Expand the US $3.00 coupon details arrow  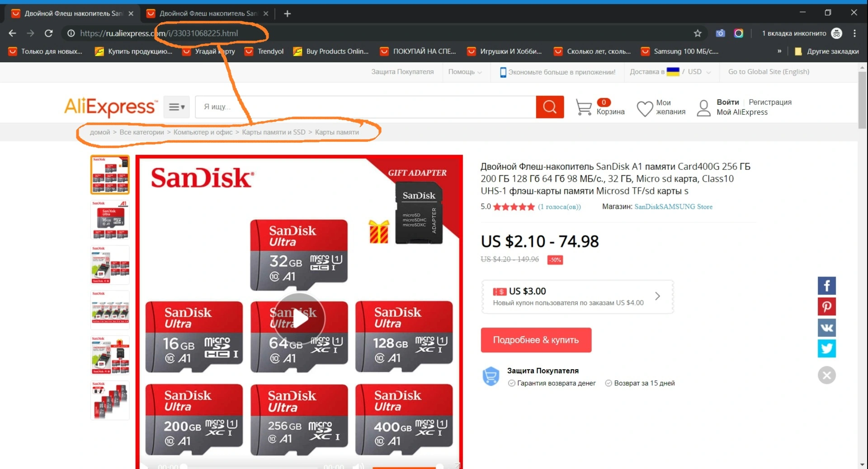point(657,296)
